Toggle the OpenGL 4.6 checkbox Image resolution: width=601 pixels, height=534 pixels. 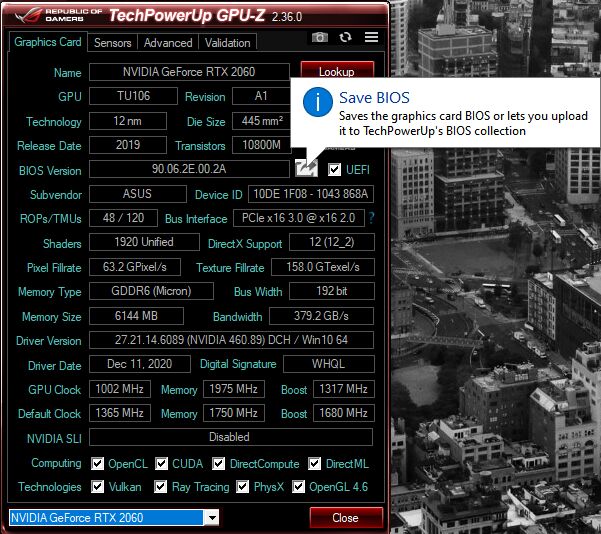click(x=298, y=487)
